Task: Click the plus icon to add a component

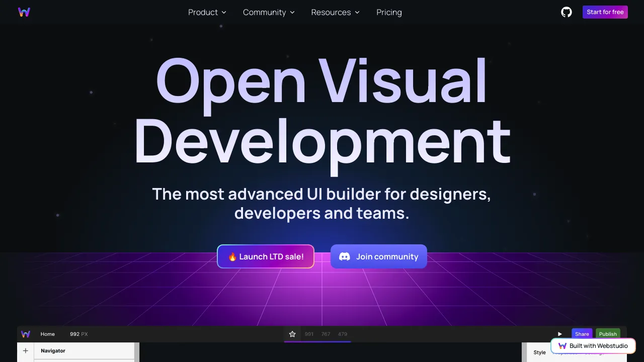Action: point(26,350)
